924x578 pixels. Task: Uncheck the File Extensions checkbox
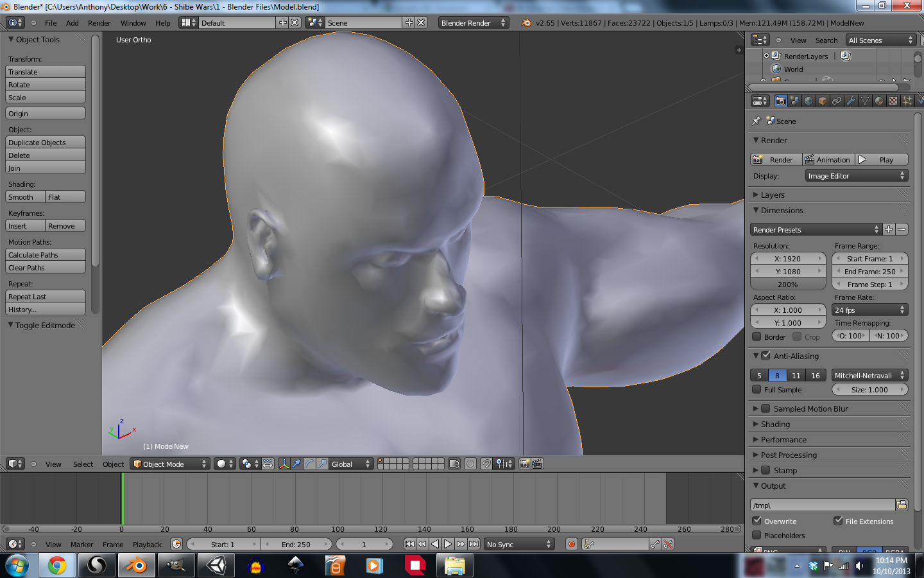[x=838, y=521]
